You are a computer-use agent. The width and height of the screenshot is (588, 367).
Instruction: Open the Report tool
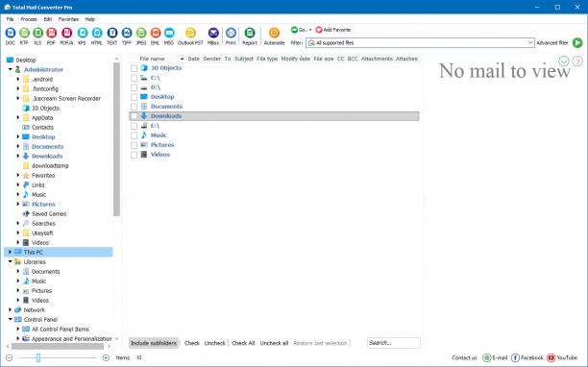point(250,33)
